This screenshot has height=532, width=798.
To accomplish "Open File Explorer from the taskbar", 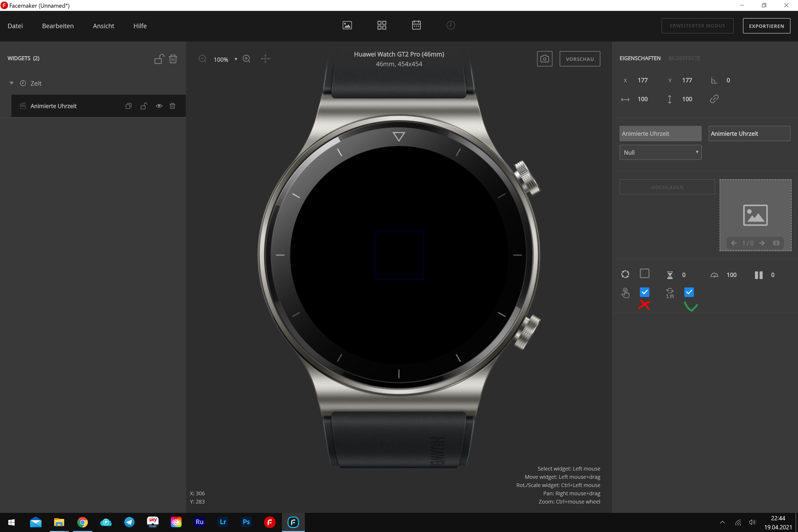I will point(59,522).
